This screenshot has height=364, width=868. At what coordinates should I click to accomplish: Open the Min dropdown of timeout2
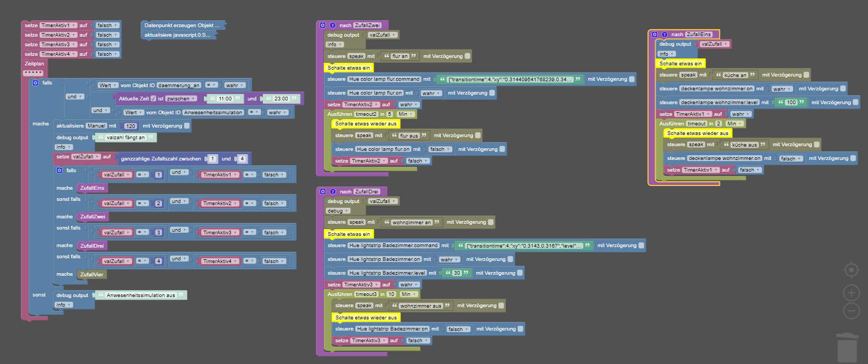coord(406,114)
